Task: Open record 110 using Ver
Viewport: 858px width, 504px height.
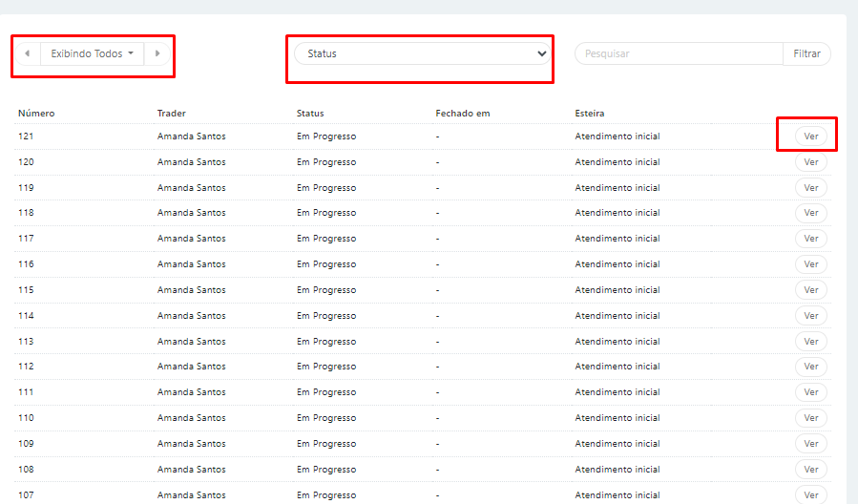Action: pyautogui.click(x=810, y=418)
